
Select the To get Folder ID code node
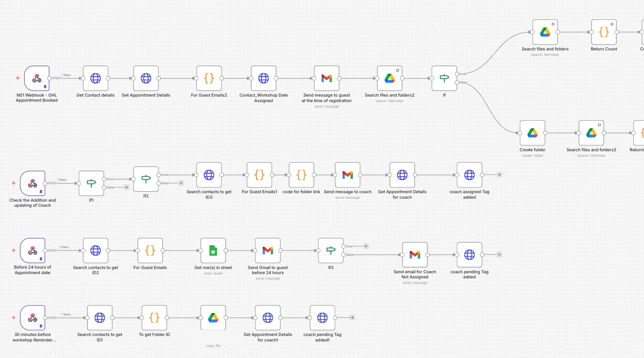click(155, 318)
